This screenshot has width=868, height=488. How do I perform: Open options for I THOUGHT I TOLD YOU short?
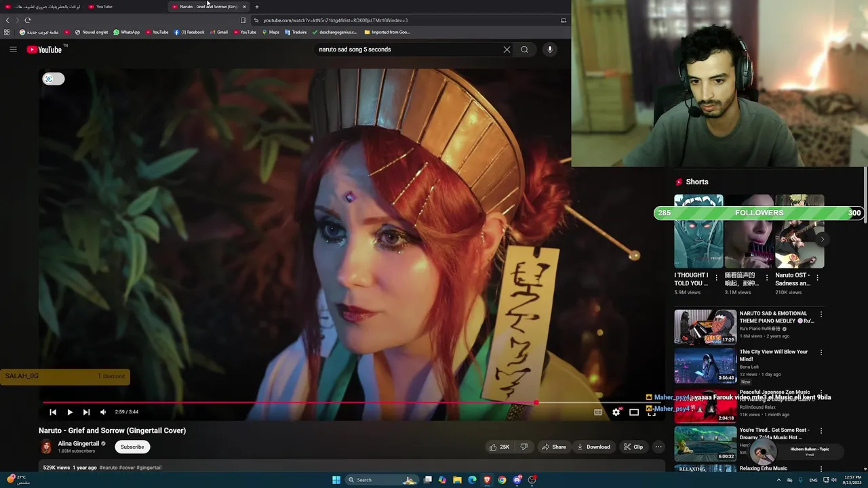coord(717,278)
